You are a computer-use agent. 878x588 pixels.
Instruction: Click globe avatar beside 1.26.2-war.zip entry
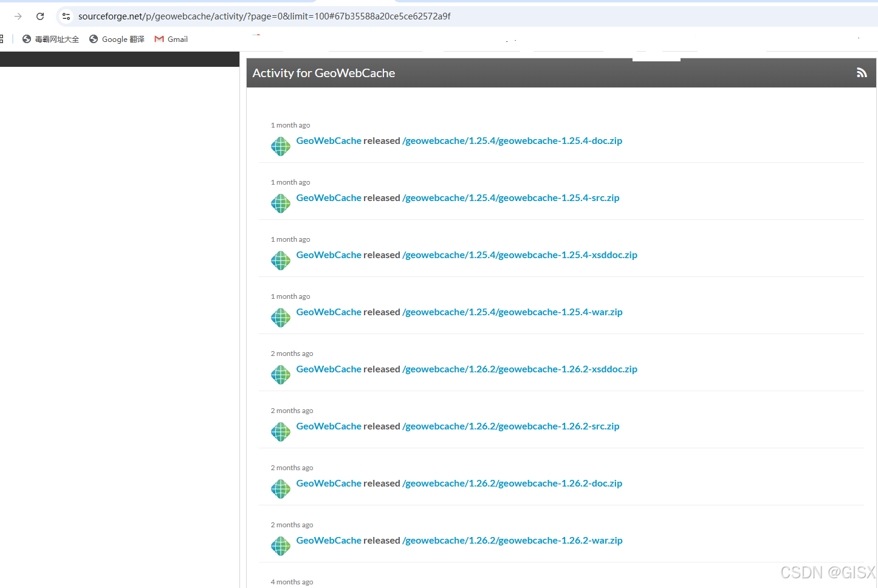click(281, 546)
